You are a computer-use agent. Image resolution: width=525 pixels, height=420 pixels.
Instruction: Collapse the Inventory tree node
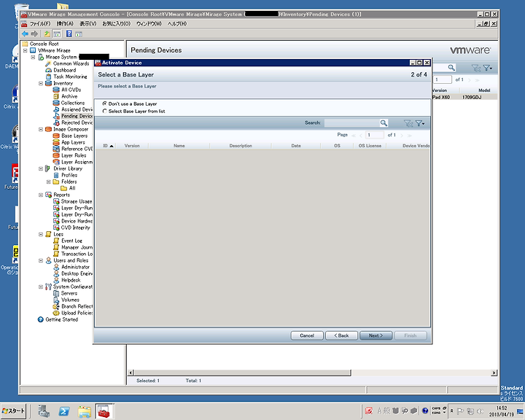tap(41, 83)
